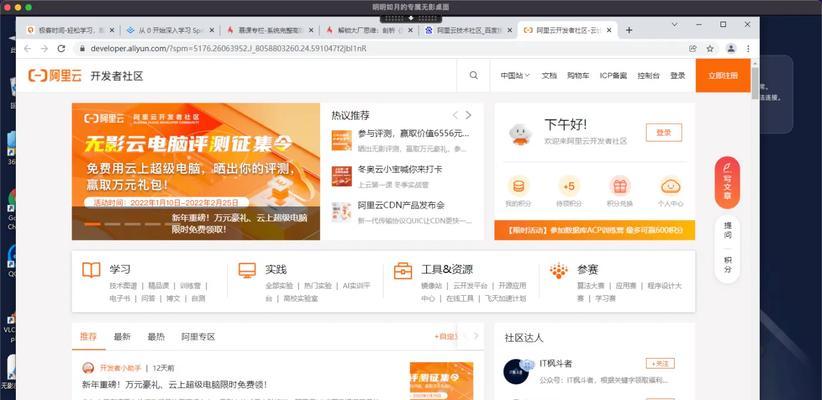Image resolution: width=822 pixels, height=400 pixels.
Task: Close the 从 0 开始深入学习 tab
Action: click(x=212, y=30)
